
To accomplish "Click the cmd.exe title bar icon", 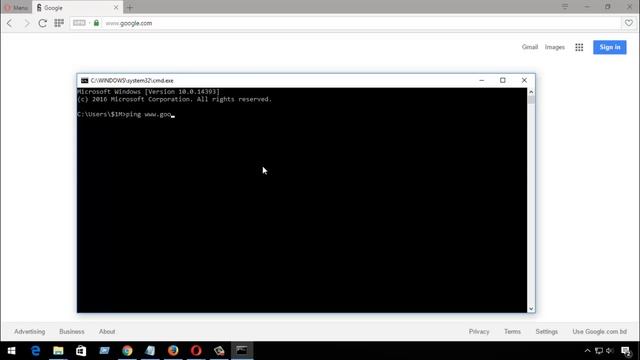I will [84, 80].
